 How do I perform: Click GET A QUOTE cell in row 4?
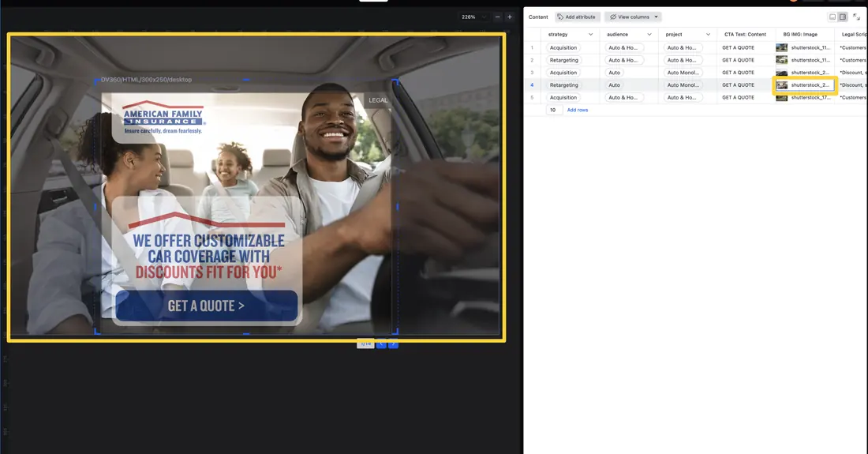(x=739, y=84)
